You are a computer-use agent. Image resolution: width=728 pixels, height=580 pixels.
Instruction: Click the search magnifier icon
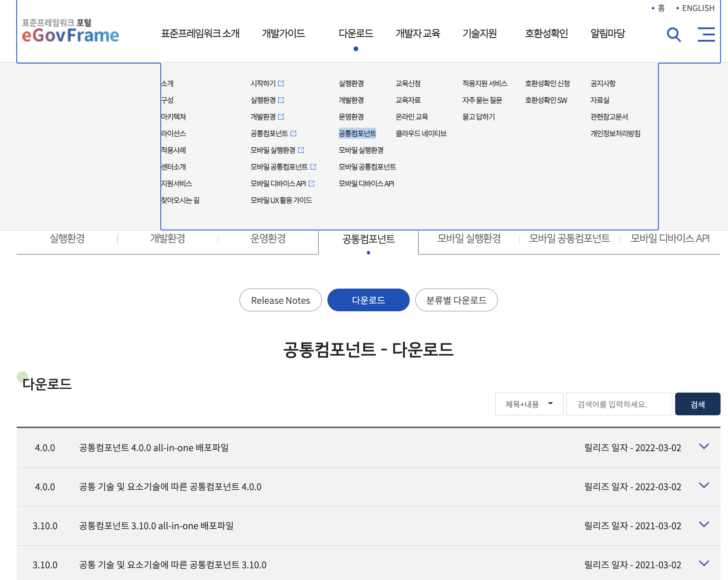tap(674, 35)
